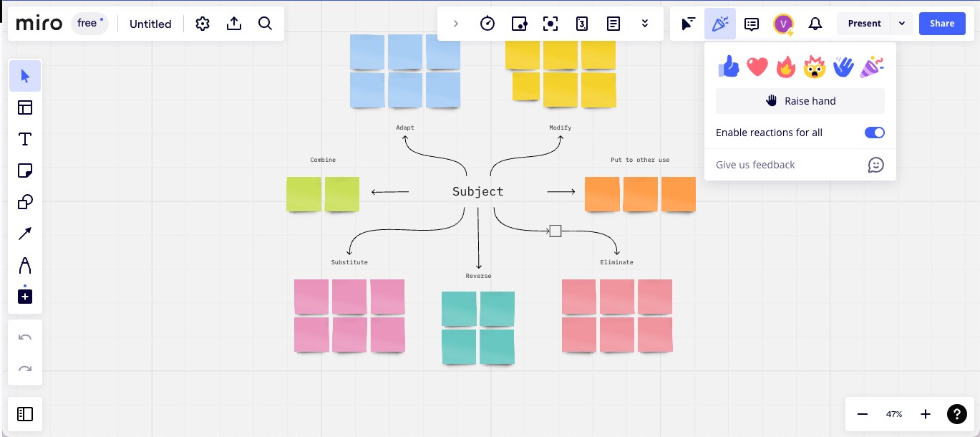Select the Sticky note tool

coord(25,171)
